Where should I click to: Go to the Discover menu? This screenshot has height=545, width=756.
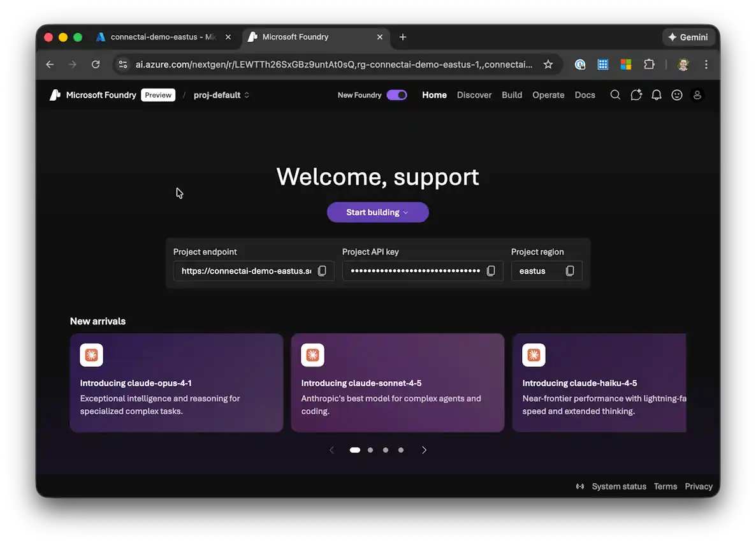click(x=474, y=95)
